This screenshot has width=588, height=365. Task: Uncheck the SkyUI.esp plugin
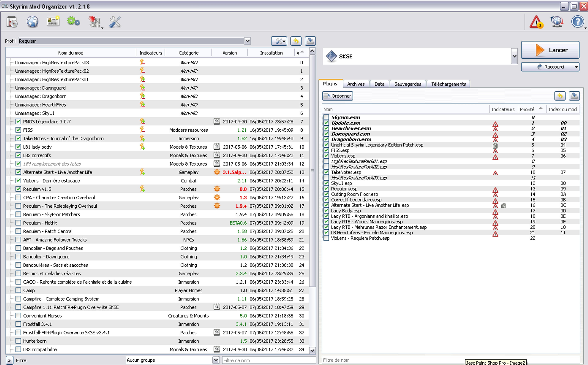click(326, 183)
